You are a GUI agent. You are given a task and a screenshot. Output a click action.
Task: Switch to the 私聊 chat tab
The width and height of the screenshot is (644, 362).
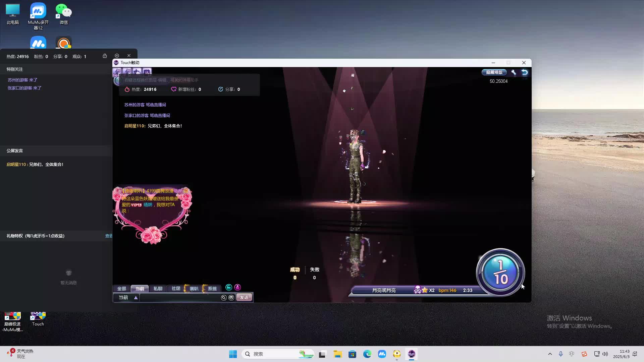158,289
